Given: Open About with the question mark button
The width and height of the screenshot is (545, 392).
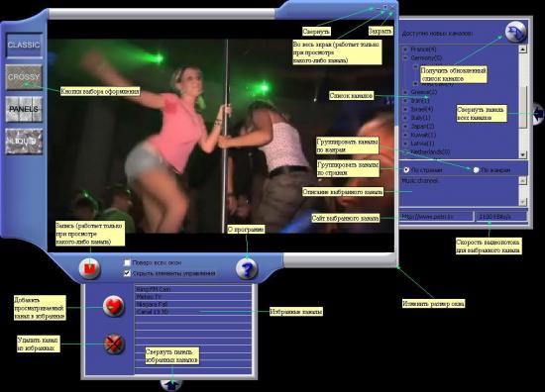Looking at the screenshot, I should click(247, 268).
